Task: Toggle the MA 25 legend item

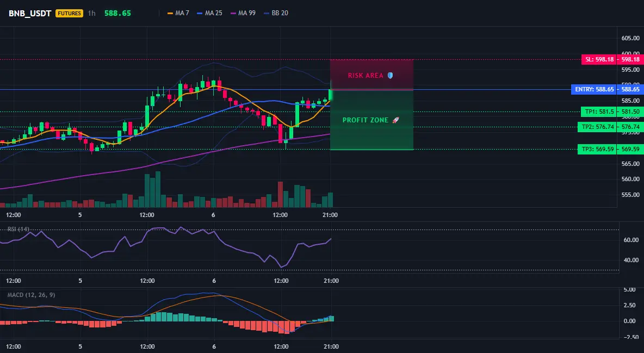Action: click(209, 13)
